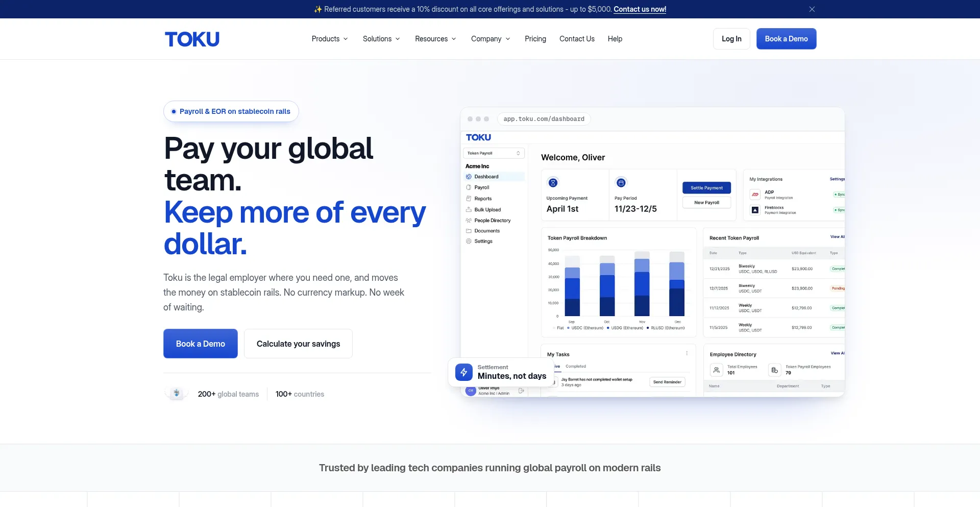
Task: Click Send Reminder for Jay Barret's task
Action: (x=667, y=382)
